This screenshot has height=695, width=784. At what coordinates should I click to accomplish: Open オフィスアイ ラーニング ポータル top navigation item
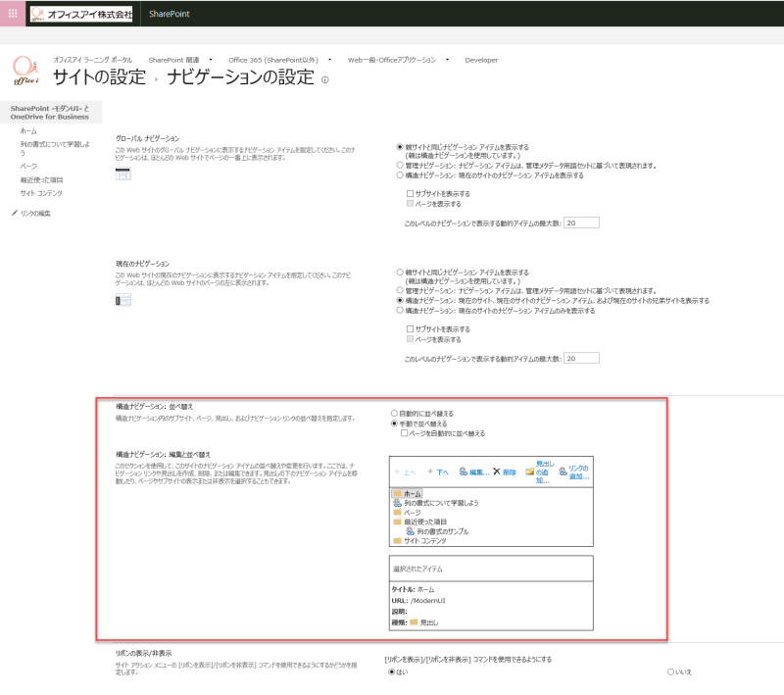(92, 60)
